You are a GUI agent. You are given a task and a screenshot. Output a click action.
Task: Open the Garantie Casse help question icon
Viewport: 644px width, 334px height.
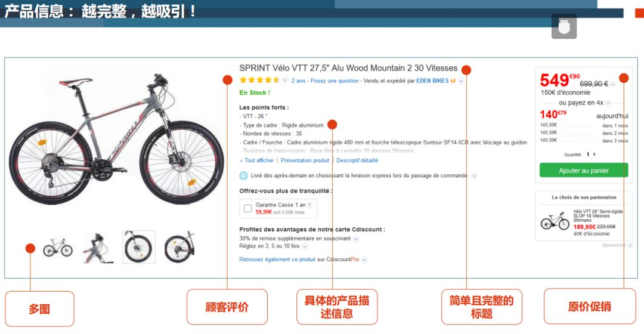309,205
